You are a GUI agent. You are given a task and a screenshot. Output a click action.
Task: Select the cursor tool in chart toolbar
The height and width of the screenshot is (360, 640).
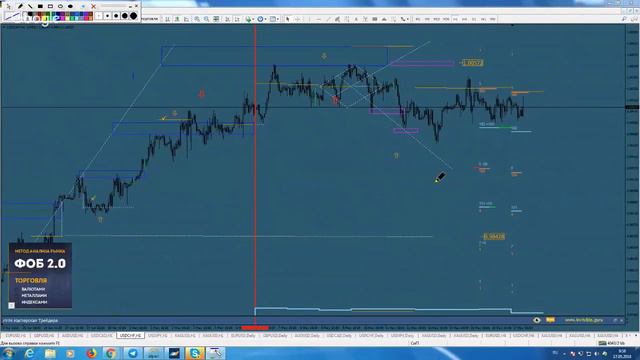point(288,19)
